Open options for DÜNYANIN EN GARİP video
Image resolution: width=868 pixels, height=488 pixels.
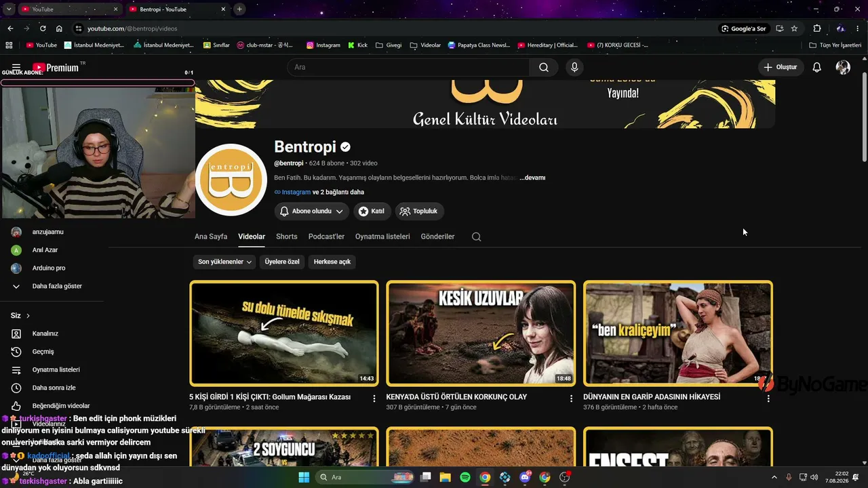click(x=768, y=399)
